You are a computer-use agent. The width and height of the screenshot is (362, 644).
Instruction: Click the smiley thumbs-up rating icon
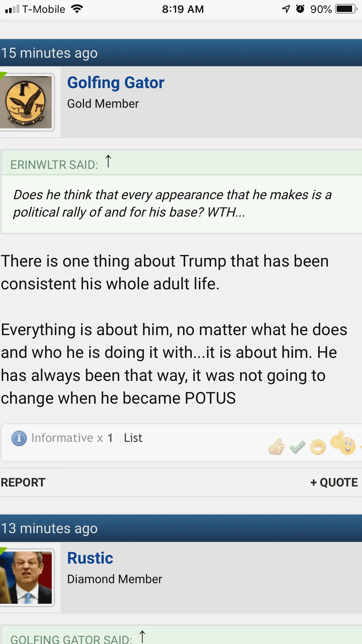(x=343, y=443)
